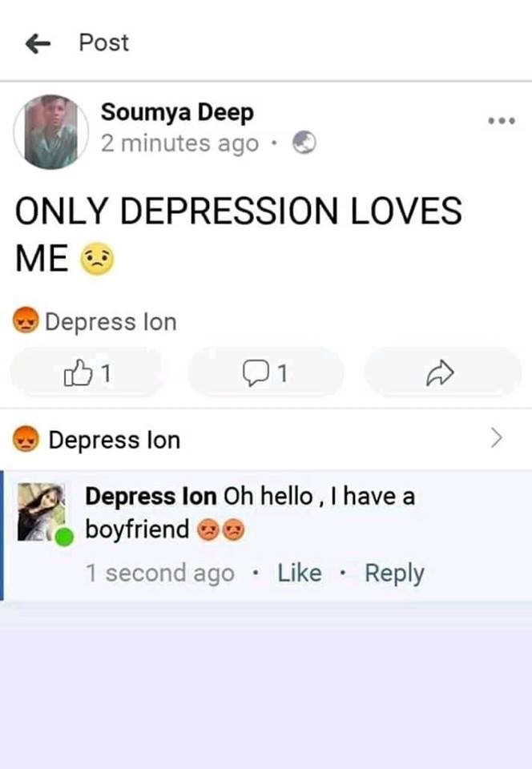Click the '2 minutes ago' timestamp

(180, 143)
